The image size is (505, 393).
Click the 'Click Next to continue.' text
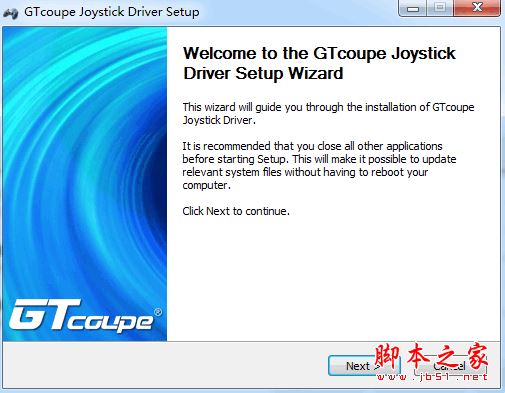[236, 211]
